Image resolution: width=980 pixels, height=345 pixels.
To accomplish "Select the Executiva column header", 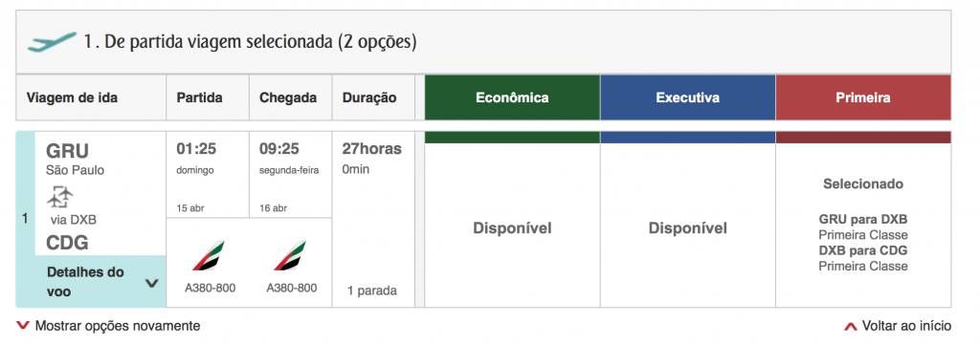I will 687,97.
